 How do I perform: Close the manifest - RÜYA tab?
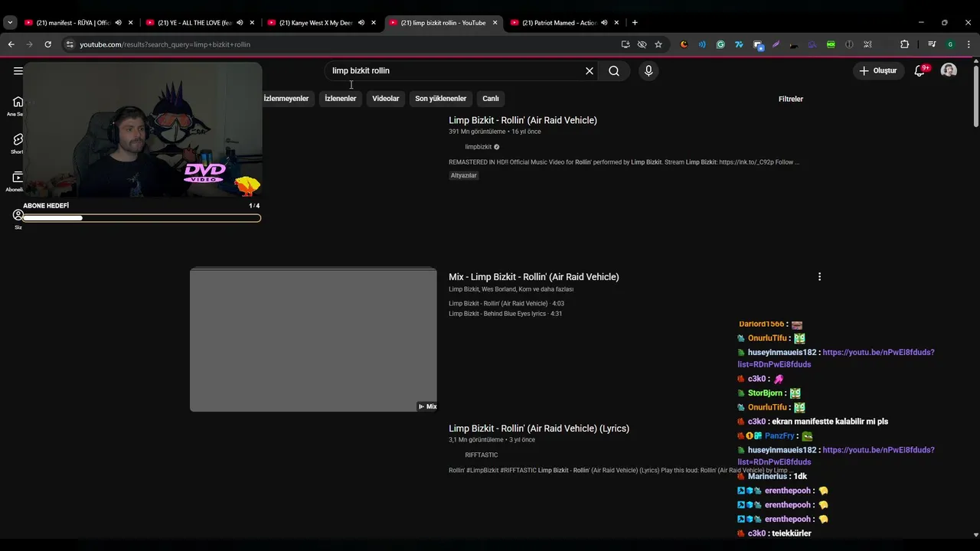click(130, 22)
